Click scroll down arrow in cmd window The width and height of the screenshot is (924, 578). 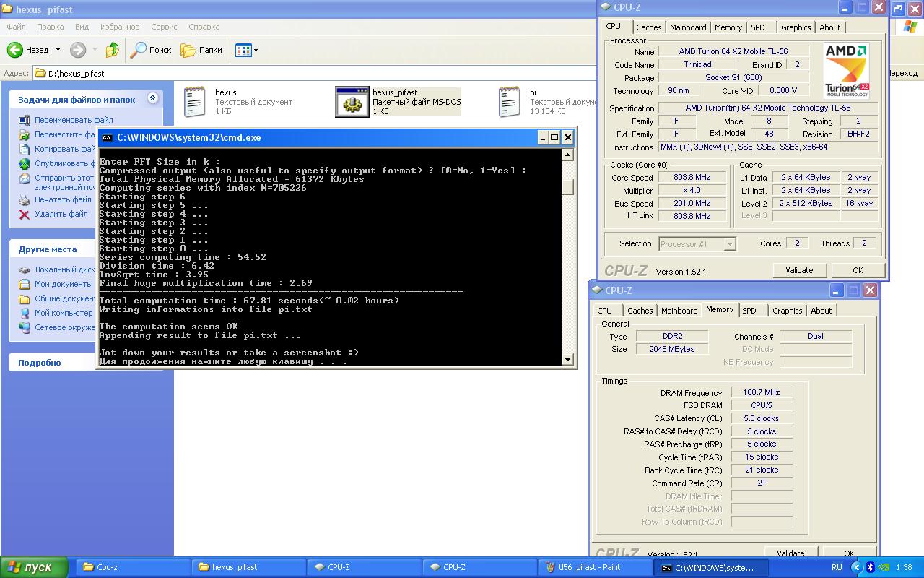(x=568, y=359)
